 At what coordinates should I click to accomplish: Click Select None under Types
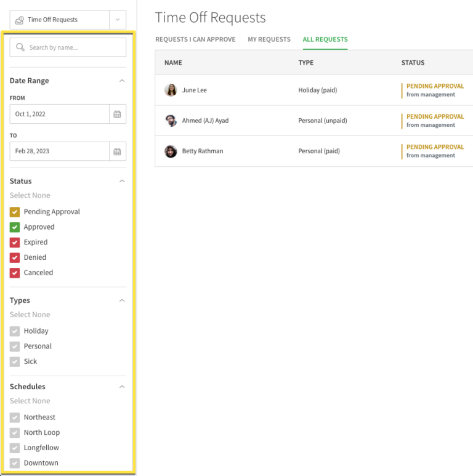[30, 315]
